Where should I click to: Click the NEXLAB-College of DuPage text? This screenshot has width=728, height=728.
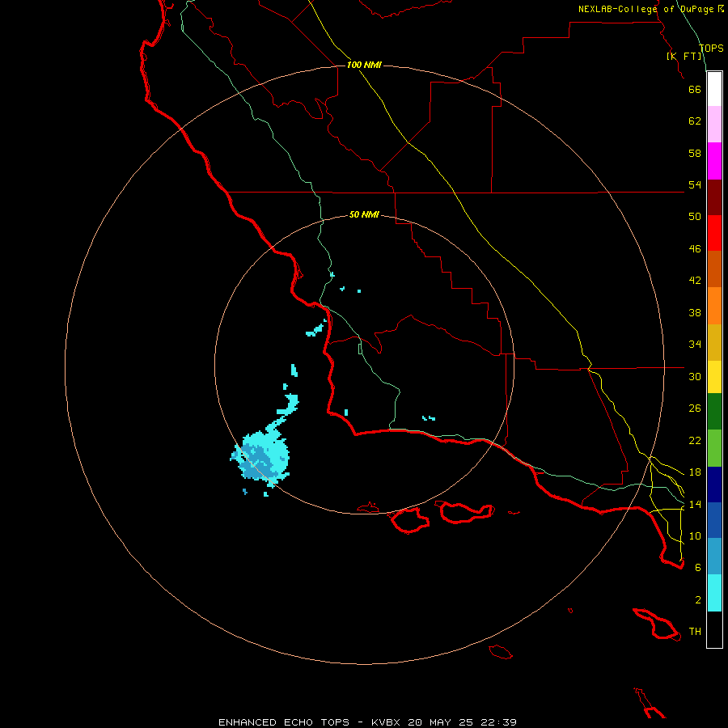645,9
